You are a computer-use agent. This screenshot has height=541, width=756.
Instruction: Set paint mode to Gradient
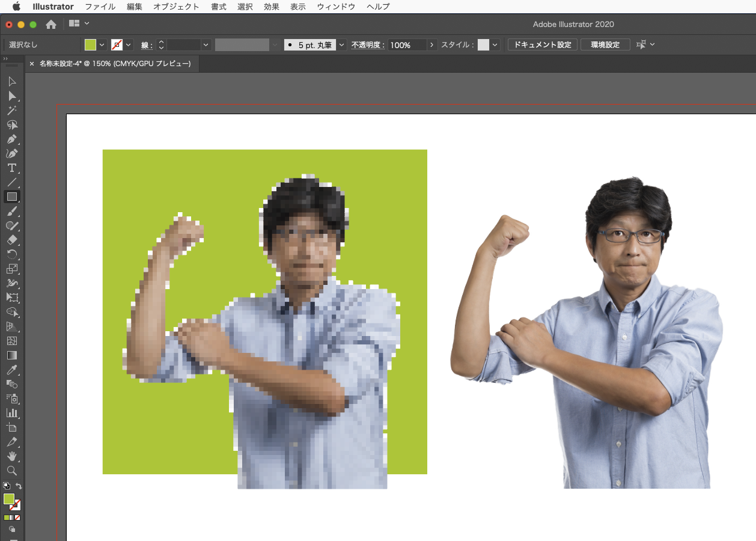(x=12, y=518)
